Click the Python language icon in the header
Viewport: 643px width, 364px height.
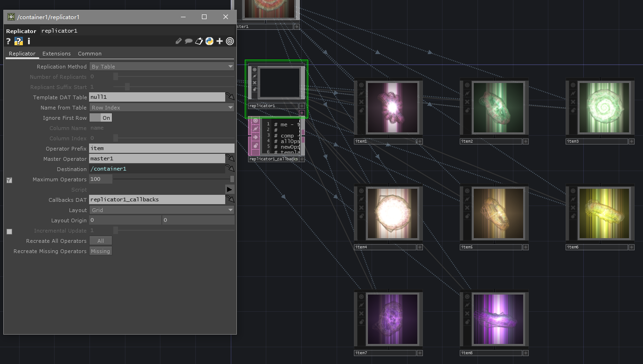pos(209,41)
